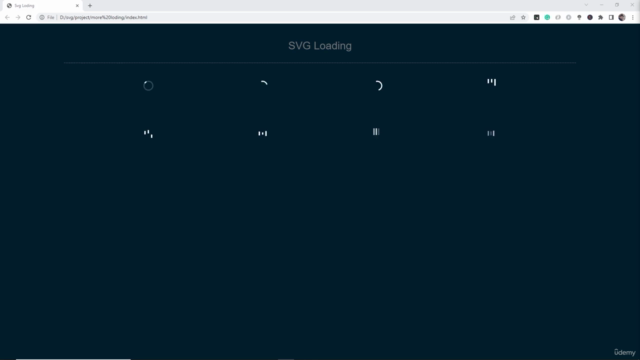Open the green circle extension icon
640x360 pixels.
click(547, 18)
